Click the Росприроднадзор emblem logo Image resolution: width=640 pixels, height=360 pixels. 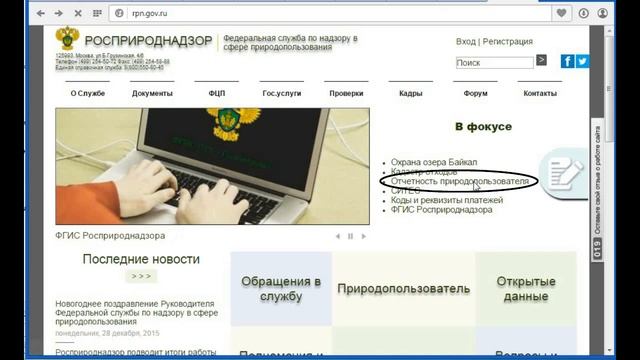click(x=67, y=38)
